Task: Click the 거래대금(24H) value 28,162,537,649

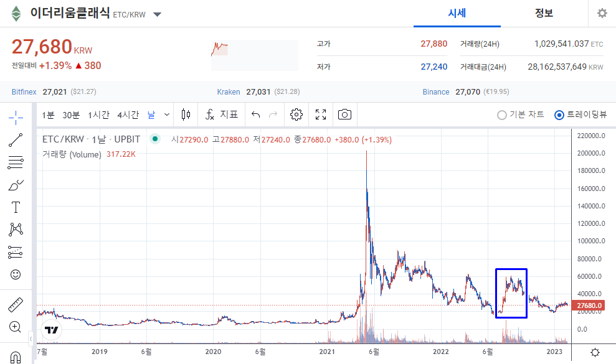Action: 557,67
